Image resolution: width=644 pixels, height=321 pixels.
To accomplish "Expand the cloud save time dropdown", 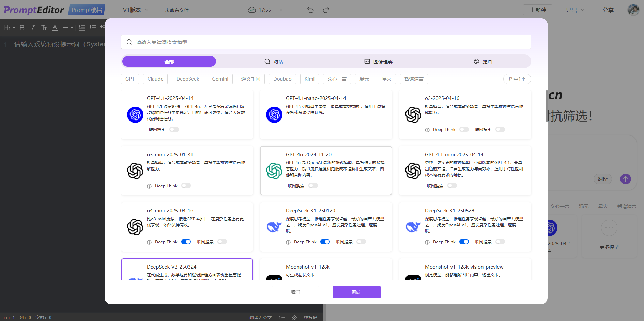I will pos(281,10).
